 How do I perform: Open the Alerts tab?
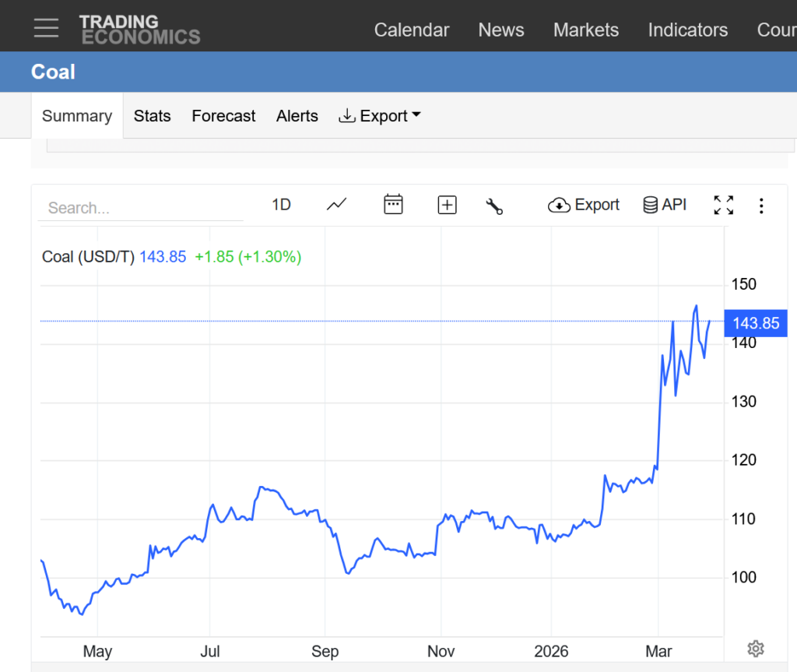click(x=297, y=116)
